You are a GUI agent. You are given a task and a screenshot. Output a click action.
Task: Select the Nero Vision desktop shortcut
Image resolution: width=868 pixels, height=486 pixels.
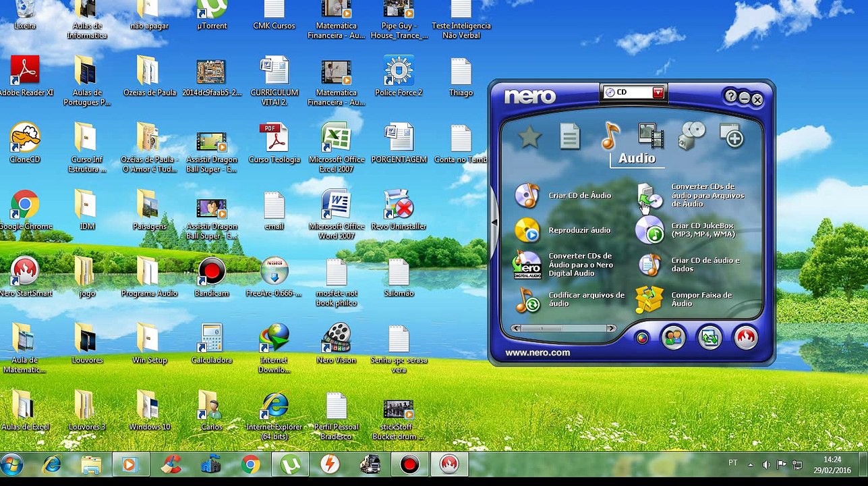click(336, 344)
